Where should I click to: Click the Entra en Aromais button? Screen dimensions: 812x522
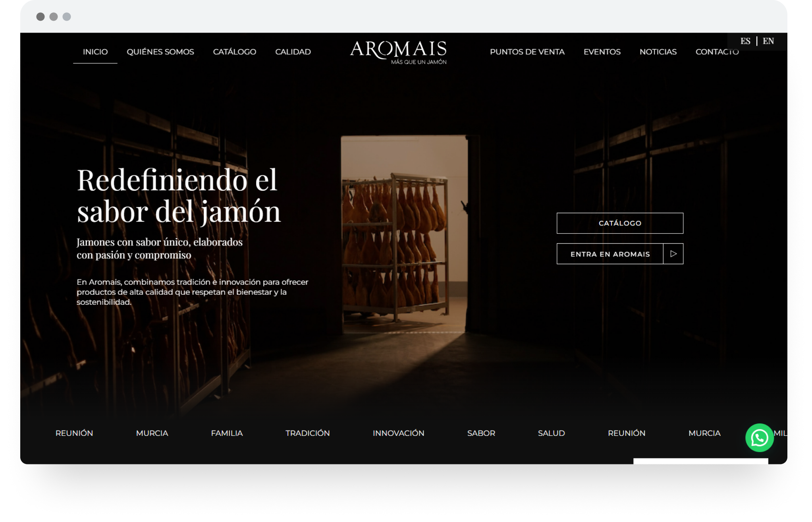click(x=610, y=254)
